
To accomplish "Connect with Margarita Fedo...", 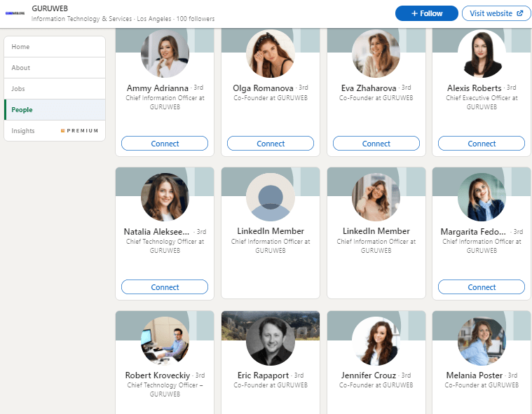I will point(482,287).
